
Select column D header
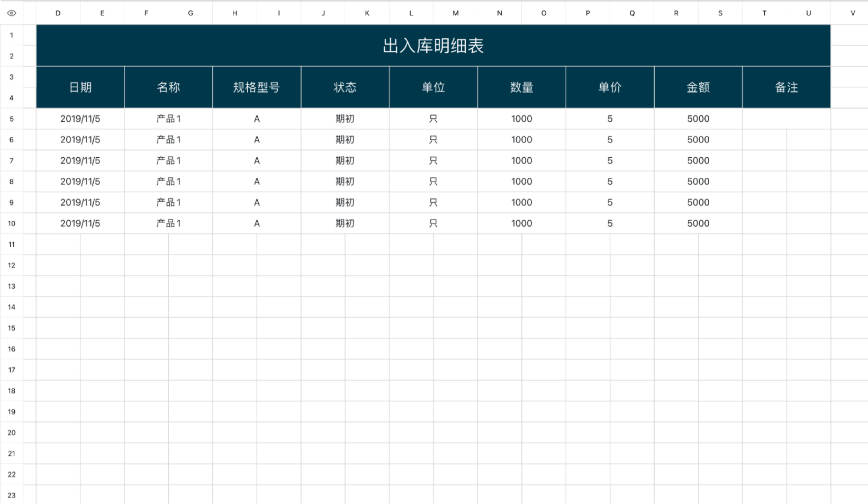(x=58, y=13)
